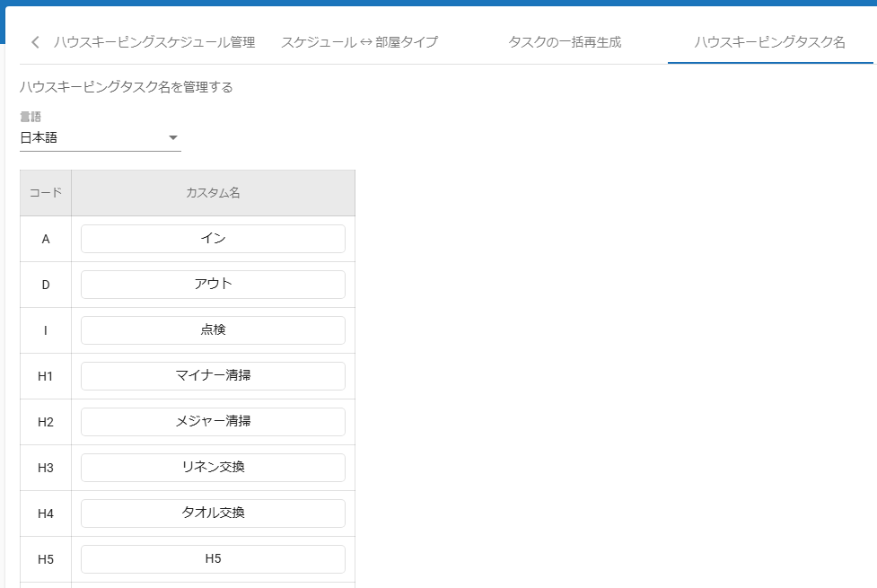Focus the メジャー清掃 input field

tap(213, 422)
